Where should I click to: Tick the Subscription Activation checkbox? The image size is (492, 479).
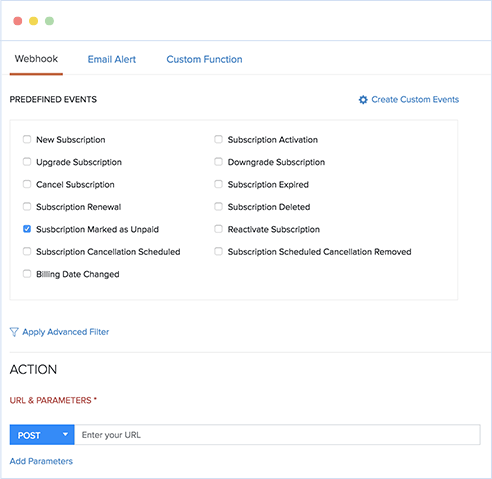(x=218, y=139)
